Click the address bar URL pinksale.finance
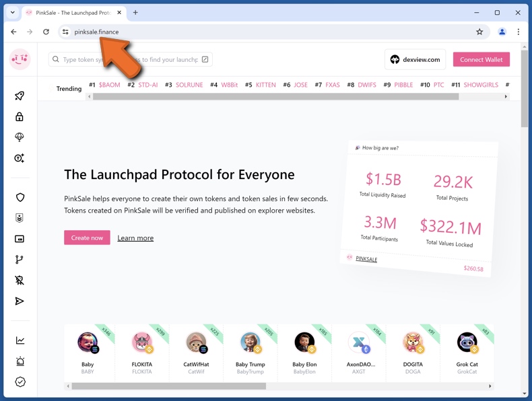 click(96, 32)
